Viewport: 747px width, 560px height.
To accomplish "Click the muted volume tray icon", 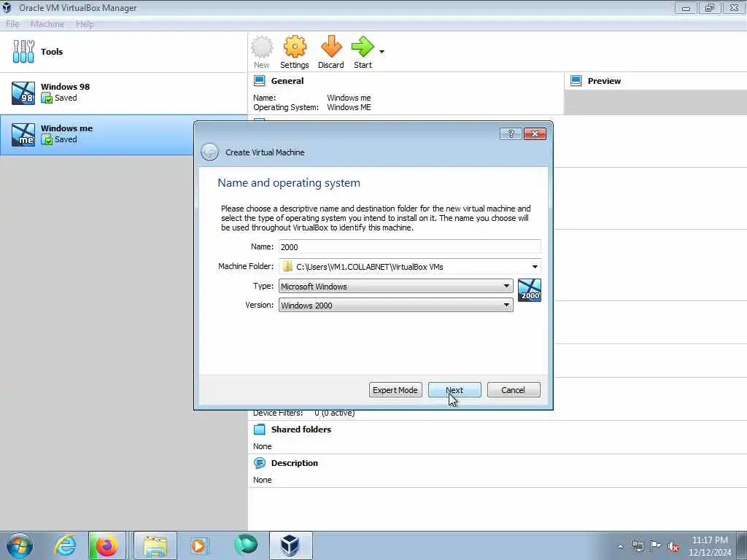I will coord(673,547).
